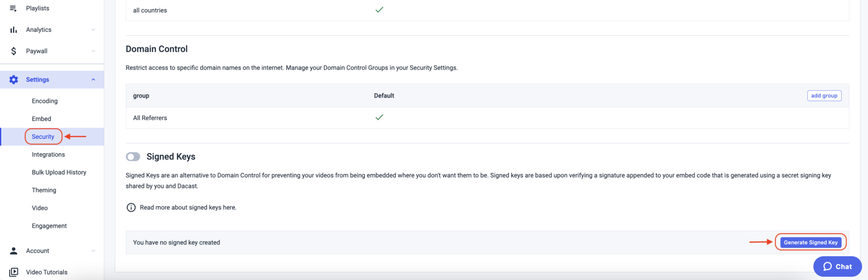The height and width of the screenshot is (280, 868).
Task: Click the Playlists sidebar icon
Action: [x=13, y=8]
